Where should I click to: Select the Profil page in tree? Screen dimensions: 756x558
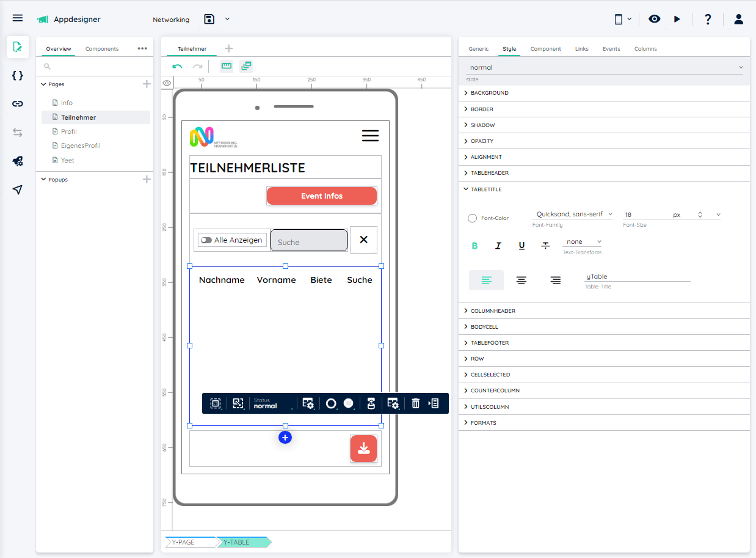[68, 131]
